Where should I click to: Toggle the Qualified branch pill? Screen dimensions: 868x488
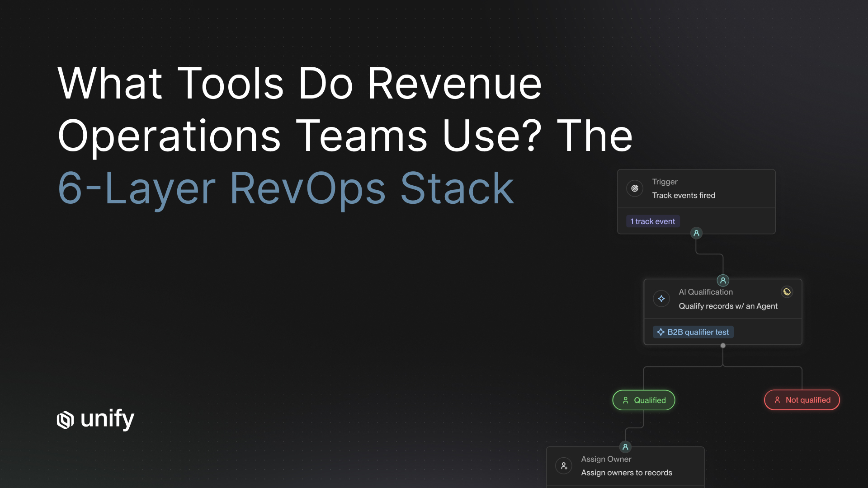pos(644,400)
